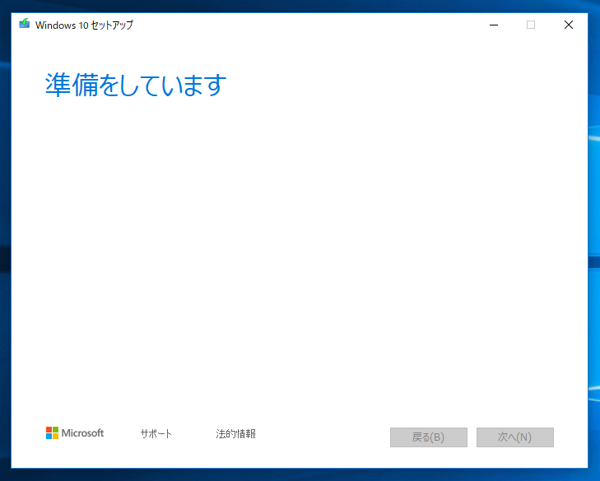This screenshot has width=600, height=481.
Task: Click the 戻る(B) button
Action: [x=429, y=437]
